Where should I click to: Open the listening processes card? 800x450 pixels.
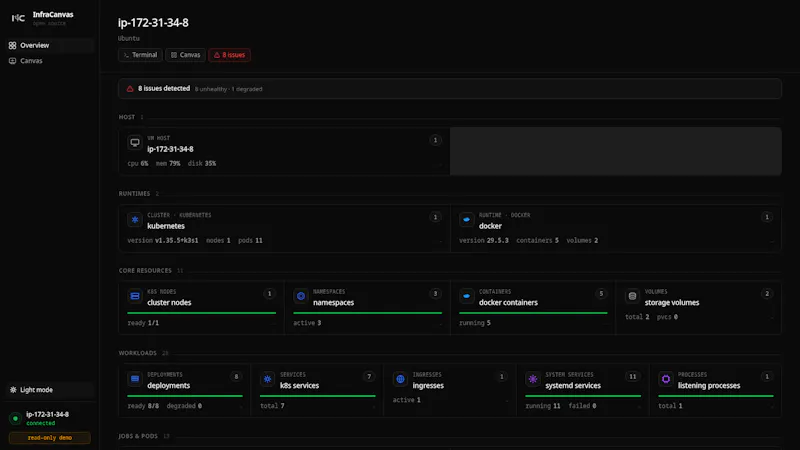[x=715, y=390]
